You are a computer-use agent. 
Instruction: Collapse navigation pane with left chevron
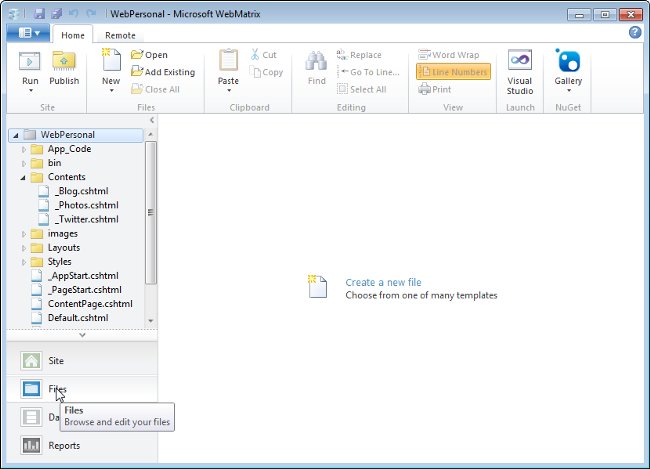click(152, 120)
